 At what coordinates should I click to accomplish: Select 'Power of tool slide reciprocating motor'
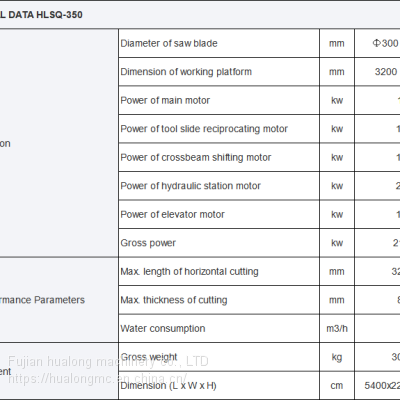204,129
